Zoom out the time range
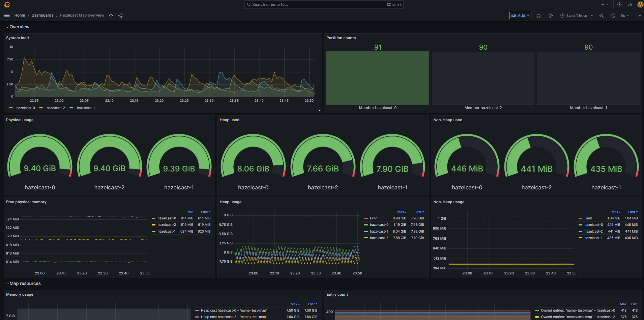 tap(602, 16)
